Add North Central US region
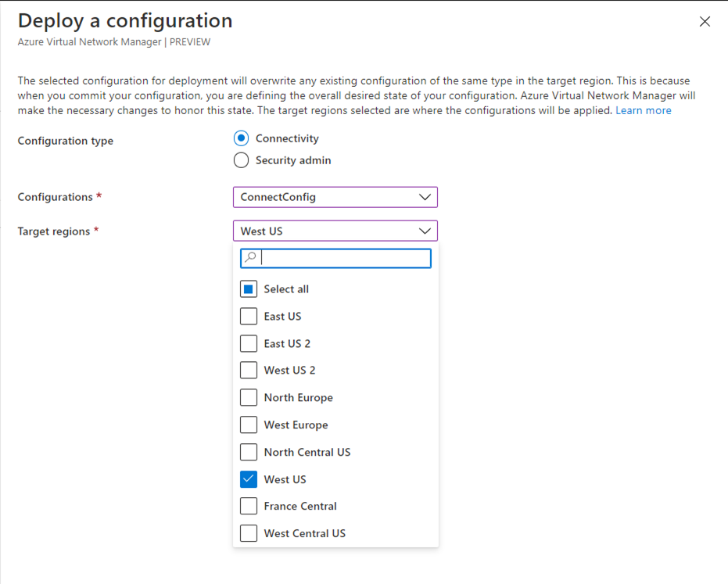Image resolution: width=728 pixels, height=584 pixels. pyautogui.click(x=249, y=452)
